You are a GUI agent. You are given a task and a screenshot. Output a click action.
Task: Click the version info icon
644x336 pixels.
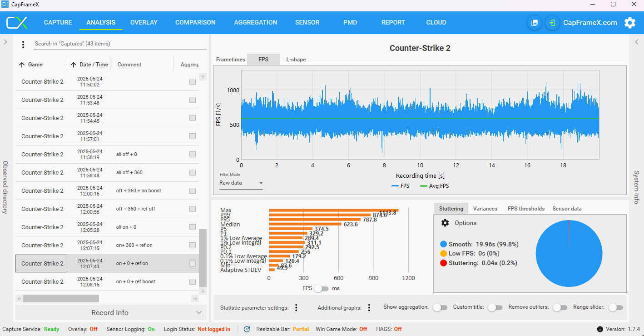coord(600,329)
